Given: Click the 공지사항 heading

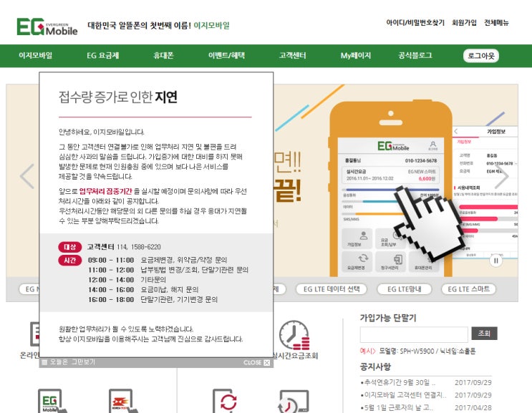Looking at the screenshot, I should pos(375,366).
